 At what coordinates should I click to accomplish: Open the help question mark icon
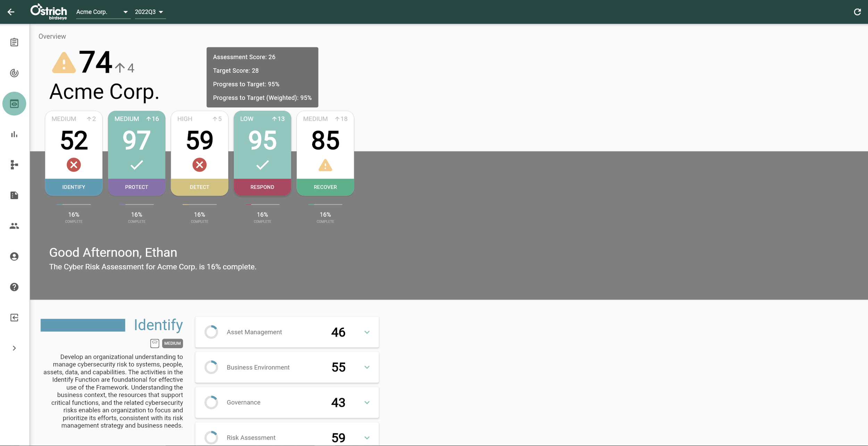pos(14,287)
